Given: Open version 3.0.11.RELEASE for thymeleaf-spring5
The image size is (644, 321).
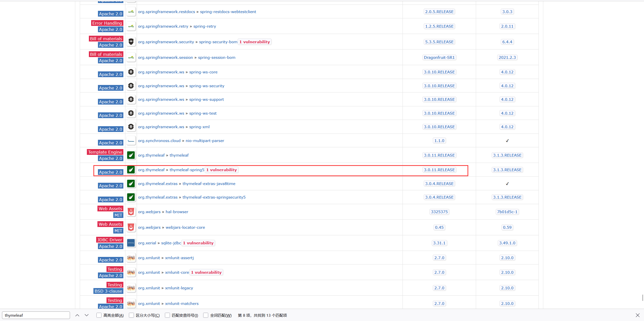Looking at the screenshot, I should pos(439,170).
